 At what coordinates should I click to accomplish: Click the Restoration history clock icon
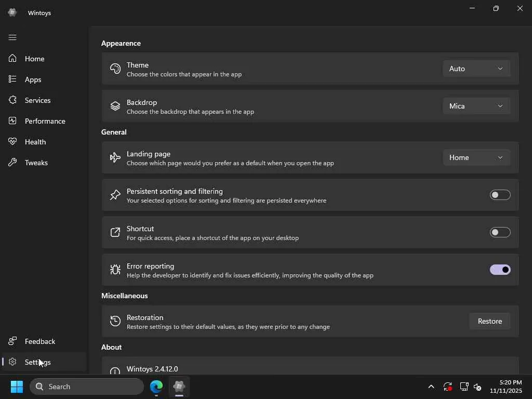point(115,321)
